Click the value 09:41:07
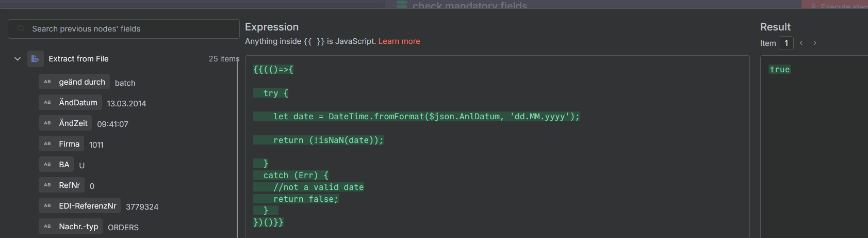 point(112,124)
